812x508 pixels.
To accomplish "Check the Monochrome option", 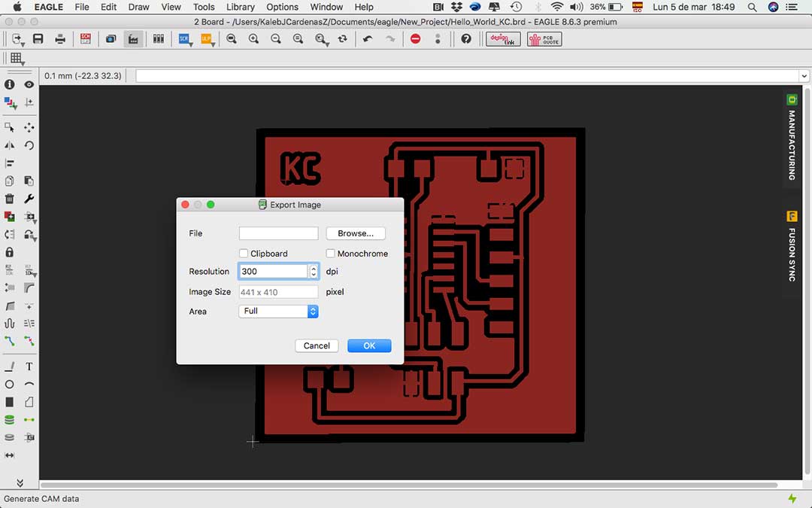I will click(331, 254).
